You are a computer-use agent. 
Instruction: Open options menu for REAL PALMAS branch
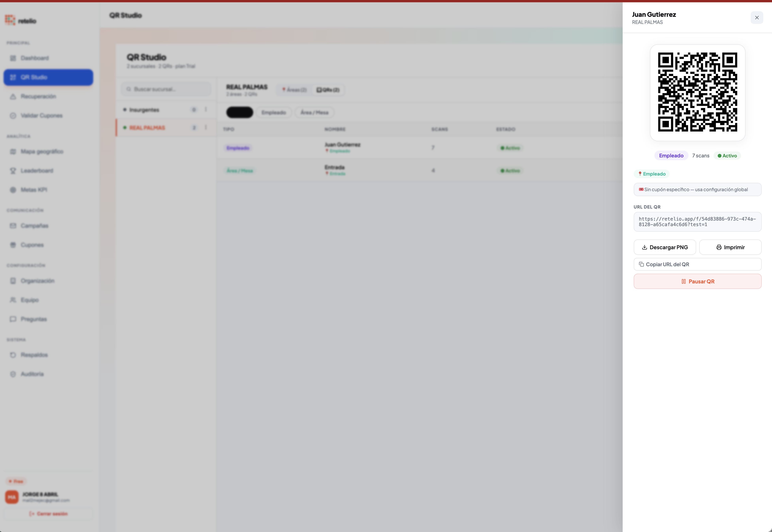pos(206,127)
